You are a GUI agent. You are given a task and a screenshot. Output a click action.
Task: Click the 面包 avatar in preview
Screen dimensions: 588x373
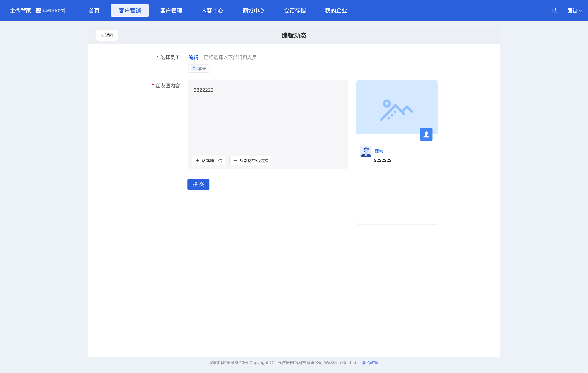coord(366,152)
